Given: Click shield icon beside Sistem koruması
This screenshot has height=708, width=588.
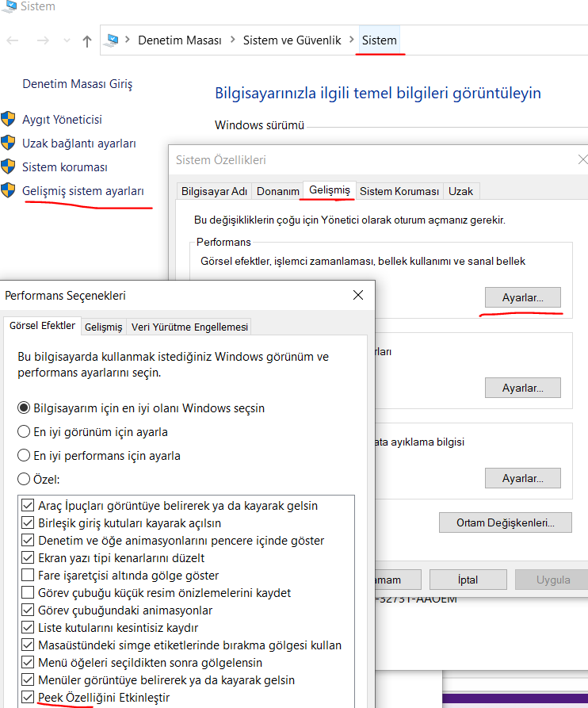Looking at the screenshot, I should (8, 166).
